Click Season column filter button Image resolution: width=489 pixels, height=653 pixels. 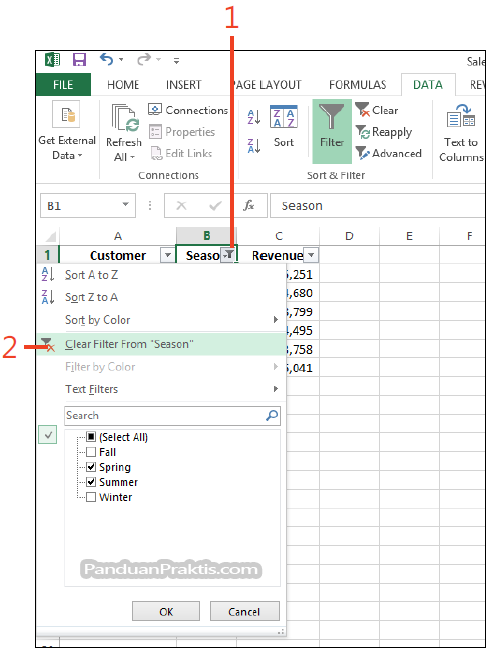point(228,255)
